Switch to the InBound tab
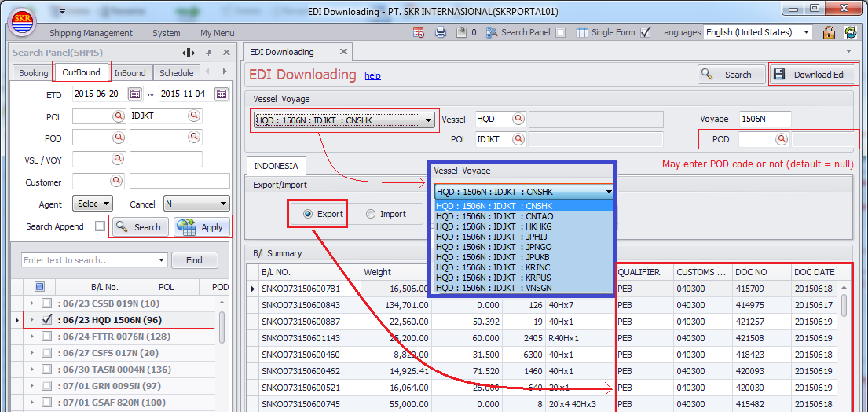 130,72
